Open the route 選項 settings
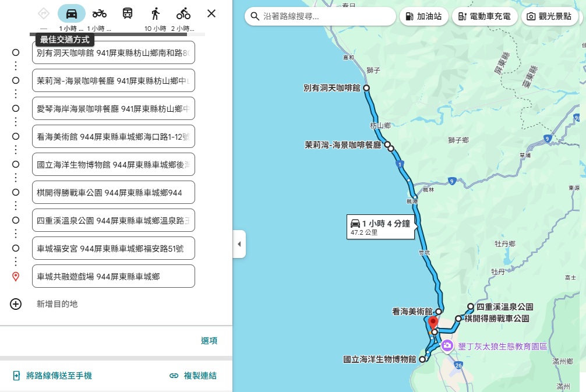 tap(210, 341)
